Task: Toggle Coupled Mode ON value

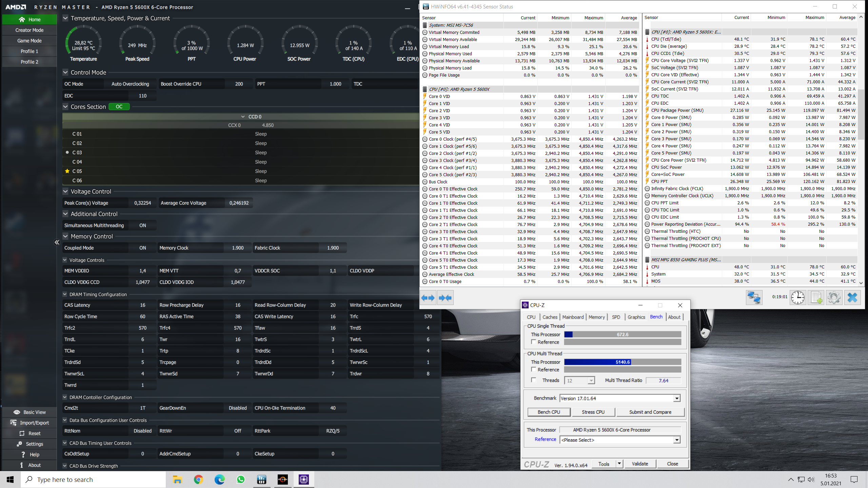Action: tap(143, 248)
